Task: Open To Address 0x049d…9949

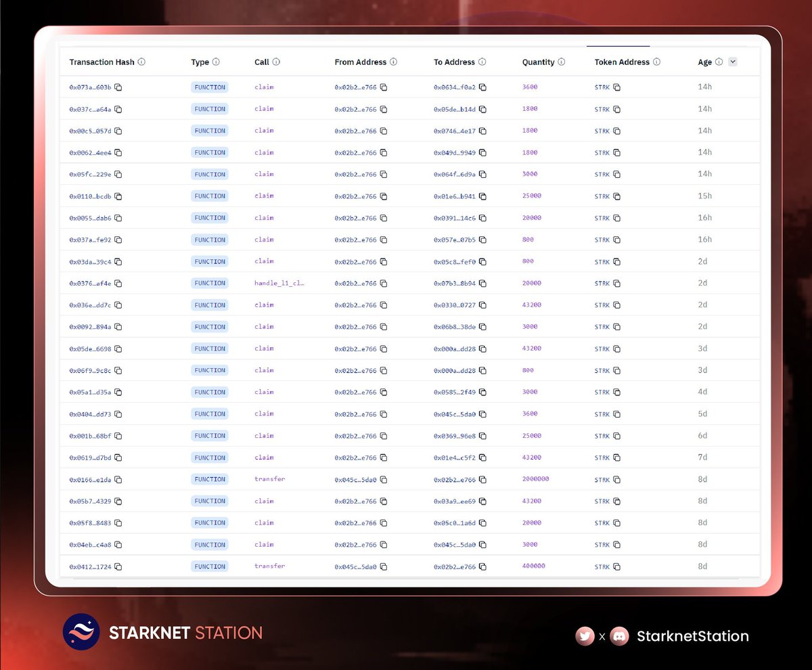Action: [x=455, y=153]
